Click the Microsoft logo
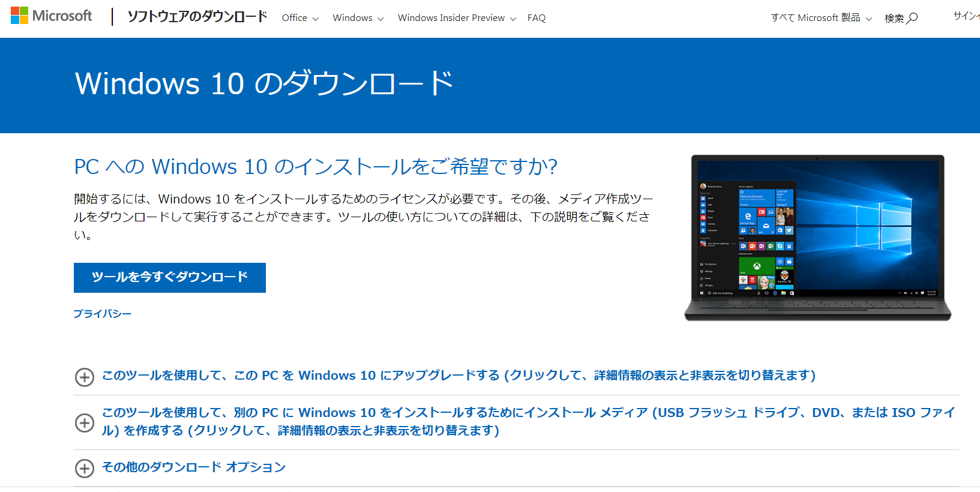 (51, 16)
